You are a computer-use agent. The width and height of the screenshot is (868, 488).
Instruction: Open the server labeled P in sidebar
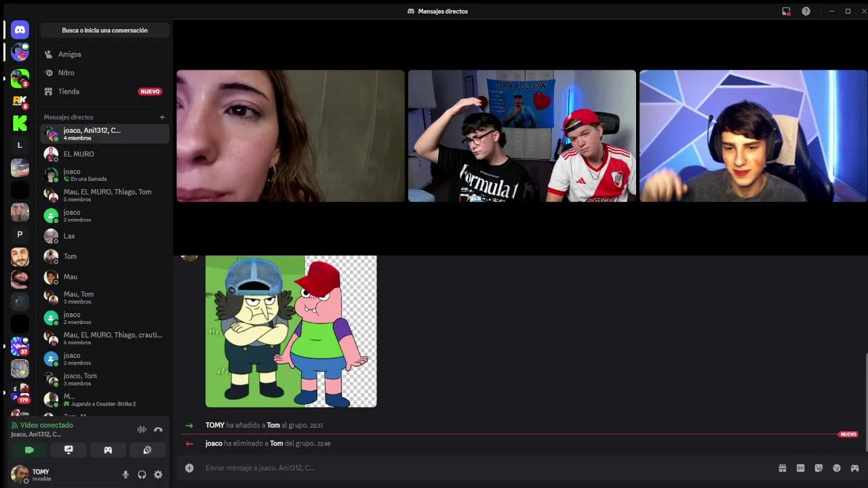point(20,235)
